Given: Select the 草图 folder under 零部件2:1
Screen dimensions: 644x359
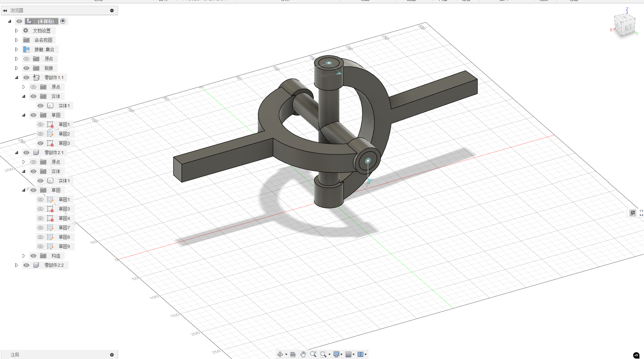Looking at the screenshot, I should (x=56, y=190).
